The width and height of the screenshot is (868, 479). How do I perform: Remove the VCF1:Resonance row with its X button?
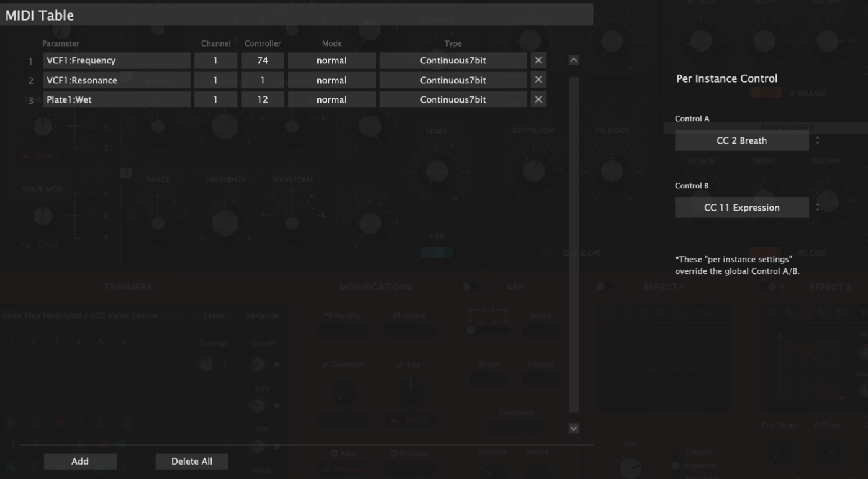click(x=538, y=80)
